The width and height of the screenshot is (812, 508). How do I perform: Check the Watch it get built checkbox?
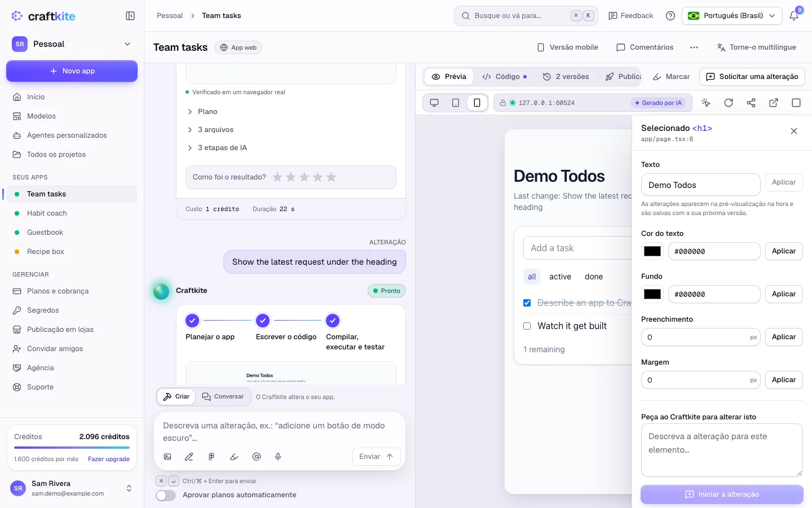[527, 326]
